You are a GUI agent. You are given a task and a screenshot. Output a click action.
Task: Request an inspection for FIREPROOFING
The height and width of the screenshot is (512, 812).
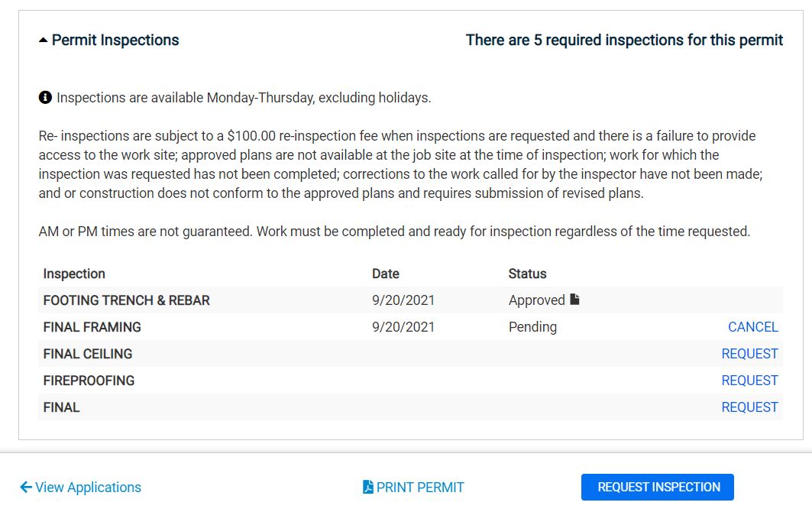[750, 380]
